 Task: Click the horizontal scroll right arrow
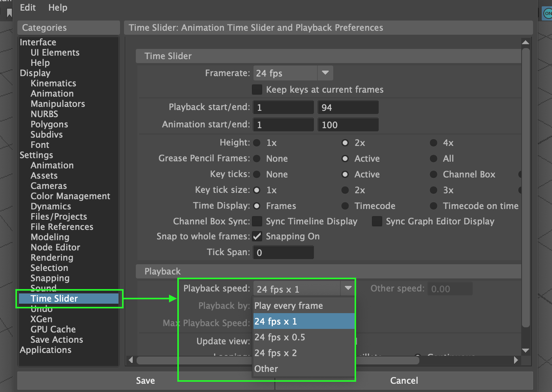516,360
